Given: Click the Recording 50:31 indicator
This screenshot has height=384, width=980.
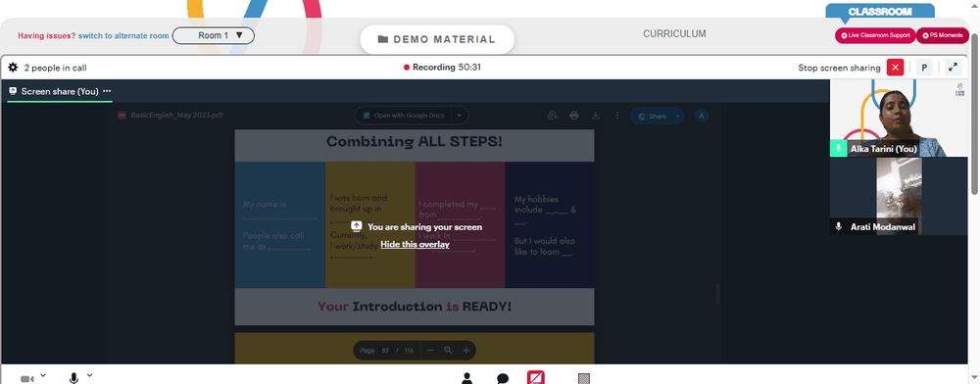Looking at the screenshot, I should (443, 67).
